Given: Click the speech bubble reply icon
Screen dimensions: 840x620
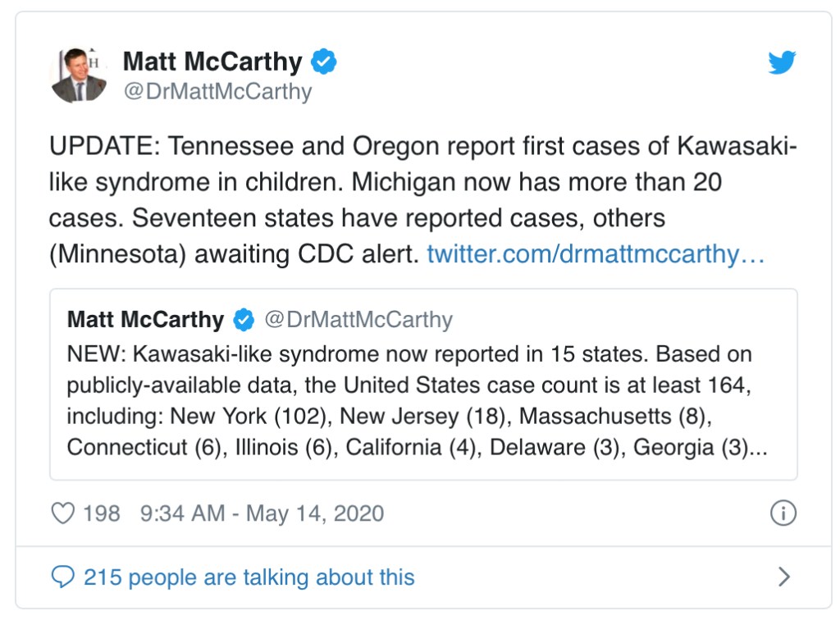Looking at the screenshot, I should [62, 577].
